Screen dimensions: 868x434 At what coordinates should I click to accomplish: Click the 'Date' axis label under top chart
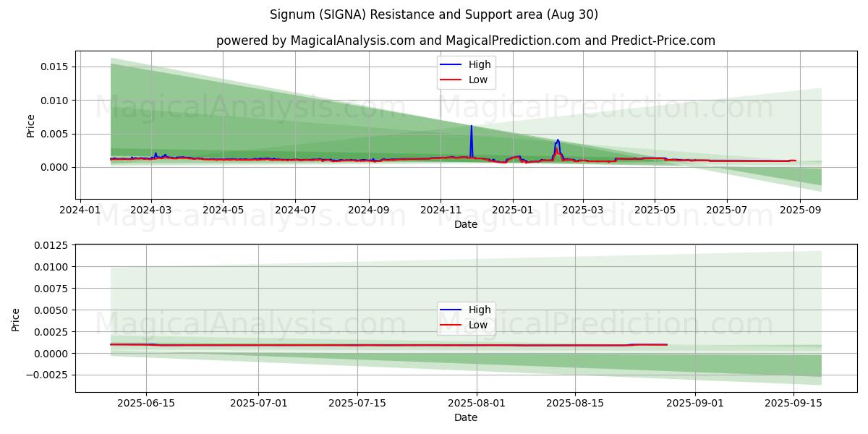pyautogui.click(x=466, y=224)
